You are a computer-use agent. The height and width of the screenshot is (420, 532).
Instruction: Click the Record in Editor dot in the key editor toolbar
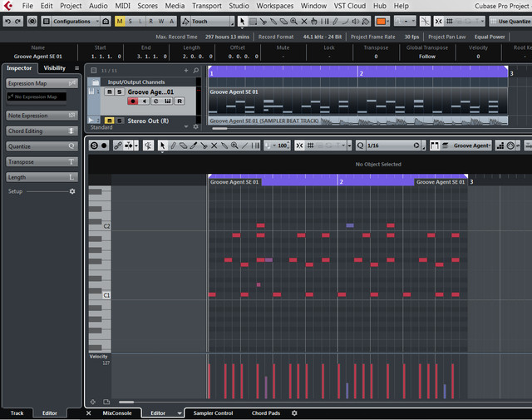[x=104, y=146]
